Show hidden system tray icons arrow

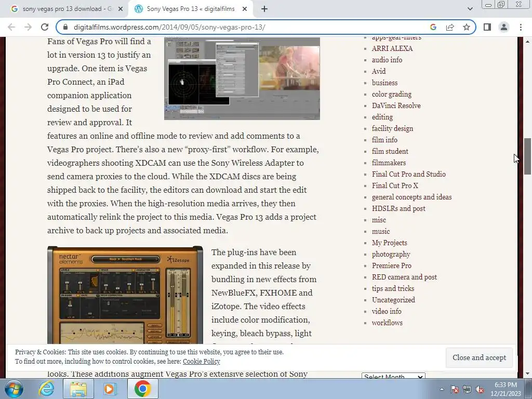[442, 389]
